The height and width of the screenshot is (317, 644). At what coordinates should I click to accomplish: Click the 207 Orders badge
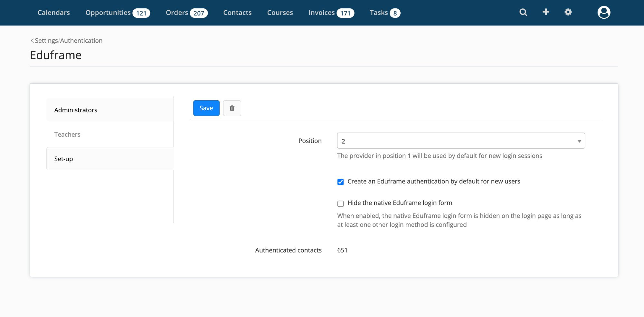(x=199, y=13)
